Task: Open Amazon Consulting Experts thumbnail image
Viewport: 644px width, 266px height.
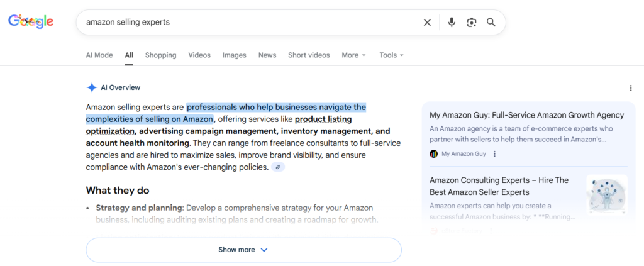Action: point(607,194)
